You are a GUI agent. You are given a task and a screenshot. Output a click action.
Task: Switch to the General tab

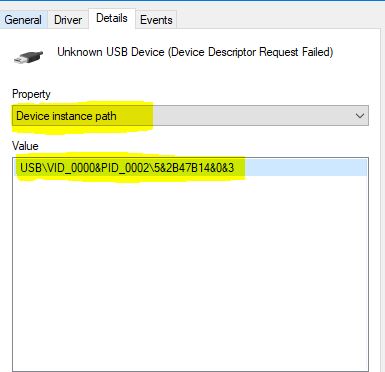click(x=23, y=20)
